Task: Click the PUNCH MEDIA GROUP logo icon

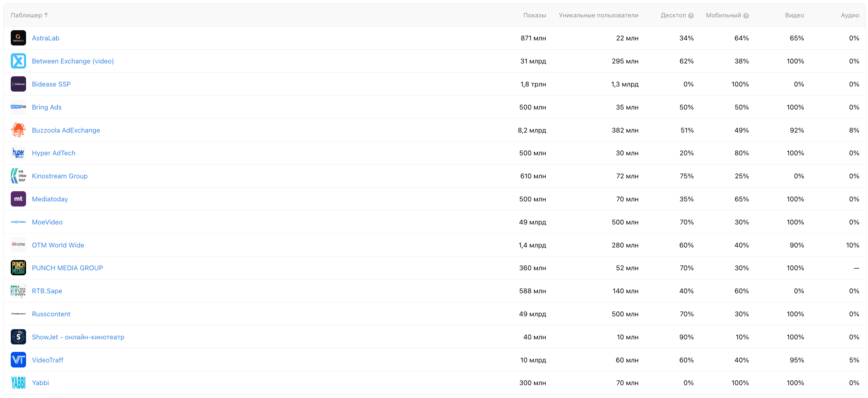Action: click(18, 268)
